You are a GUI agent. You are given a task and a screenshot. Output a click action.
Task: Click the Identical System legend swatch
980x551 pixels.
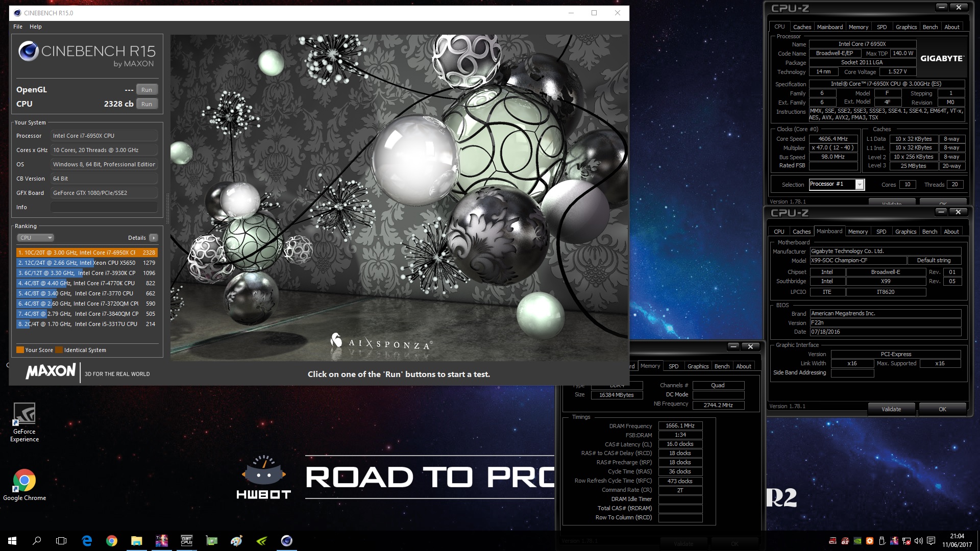pyautogui.click(x=59, y=350)
